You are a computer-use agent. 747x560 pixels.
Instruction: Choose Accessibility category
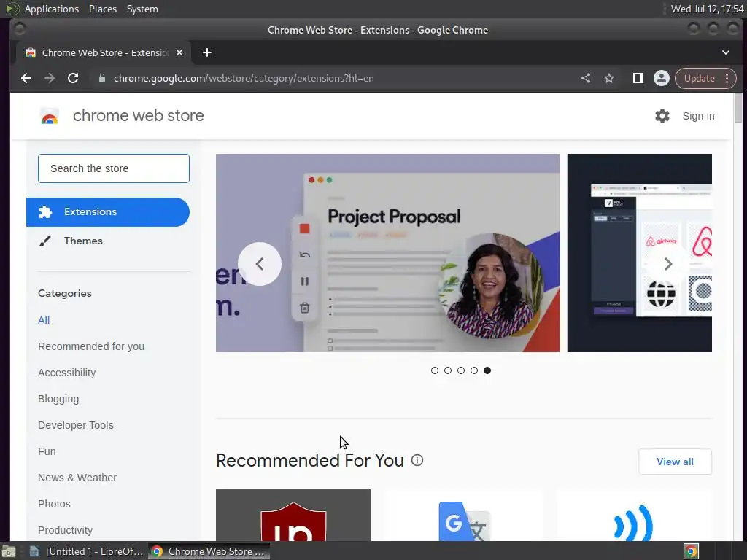pyautogui.click(x=66, y=373)
